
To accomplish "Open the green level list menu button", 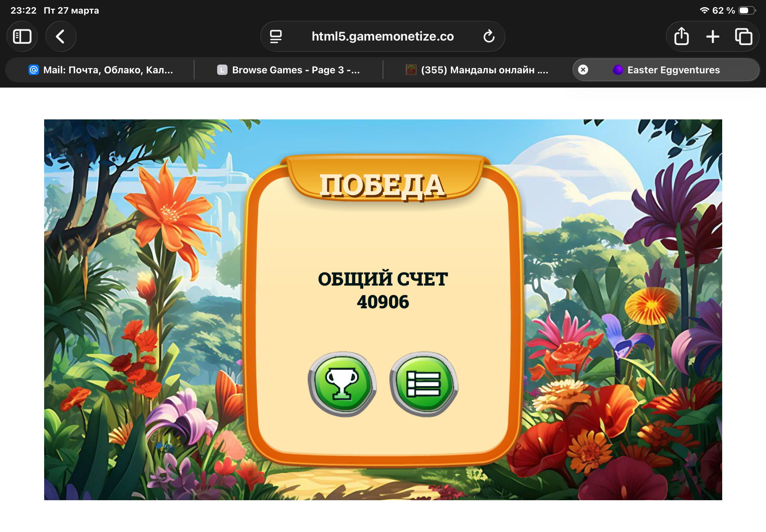I will click(424, 384).
